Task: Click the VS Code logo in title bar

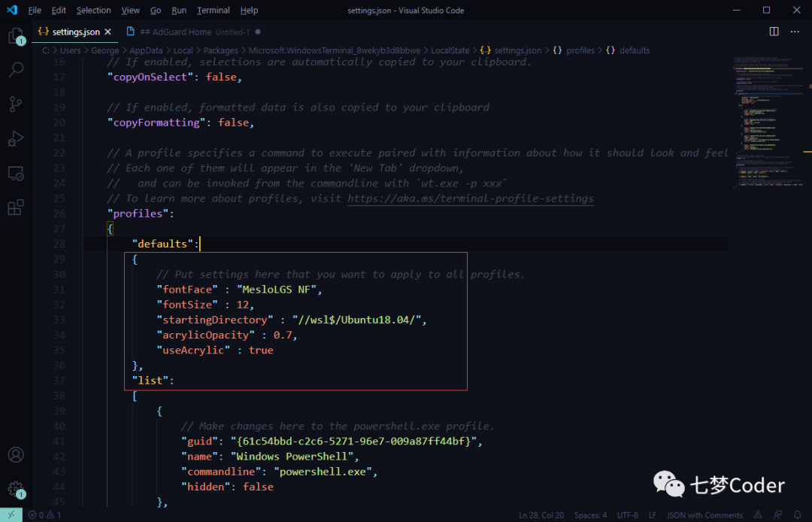Action: point(11,10)
